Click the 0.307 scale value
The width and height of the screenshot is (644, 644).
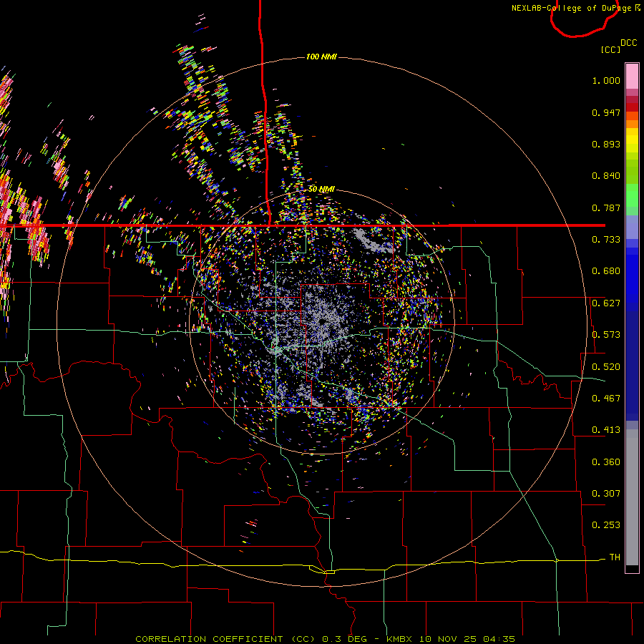coord(606,494)
